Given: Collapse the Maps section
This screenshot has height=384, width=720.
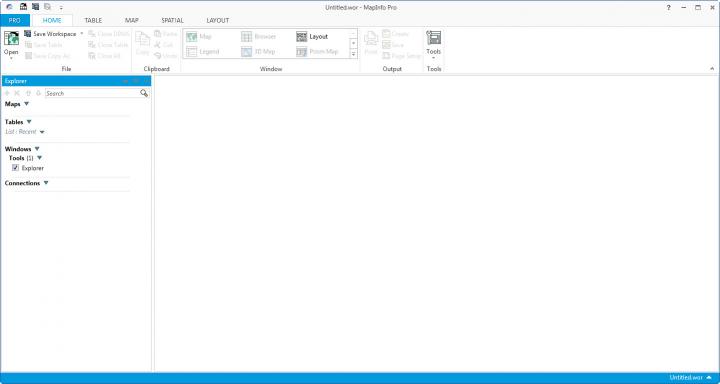Looking at the screenshot, I should pyautogui.click(x=26, y=104).
